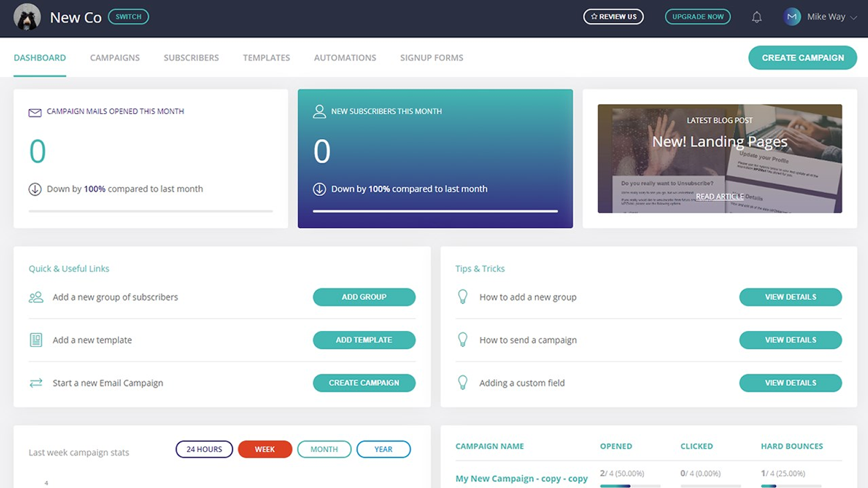Click the Add Template button
This screenshot has height=488, width=868.
pyautogui.click(x=364, y=340)
